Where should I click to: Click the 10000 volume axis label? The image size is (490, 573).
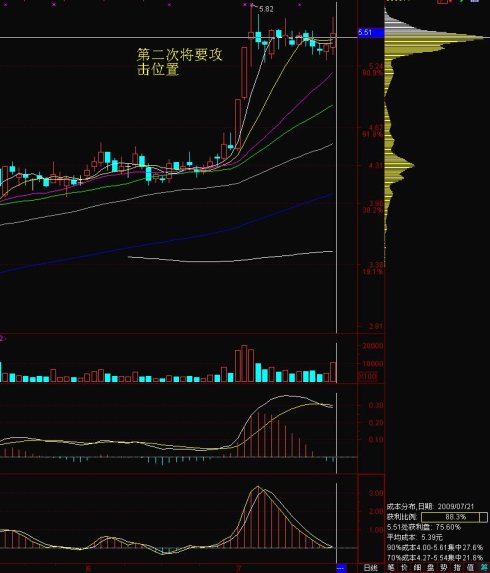point(372,364)
